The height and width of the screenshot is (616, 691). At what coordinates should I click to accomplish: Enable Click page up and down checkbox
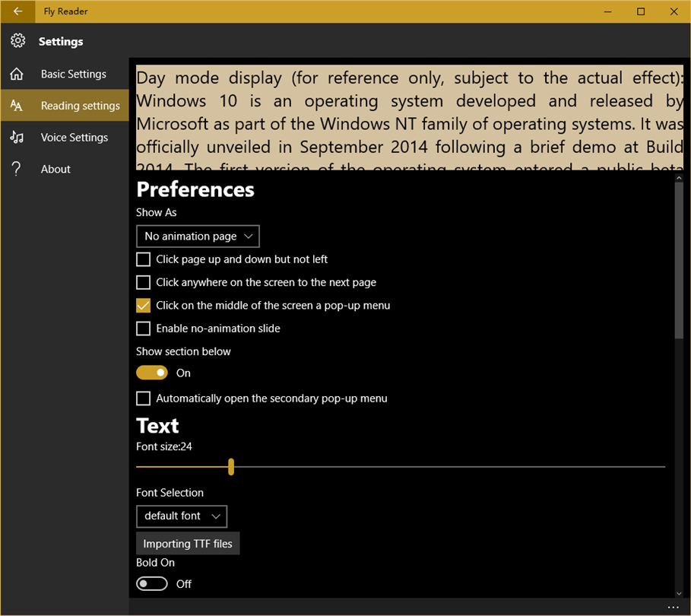(143, 259)
